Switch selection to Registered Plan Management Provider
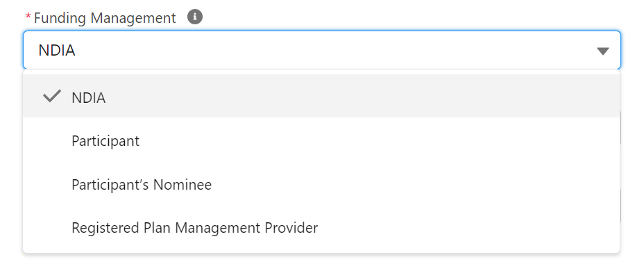Viewport: 644px width, 264px height. pos(321,227)
